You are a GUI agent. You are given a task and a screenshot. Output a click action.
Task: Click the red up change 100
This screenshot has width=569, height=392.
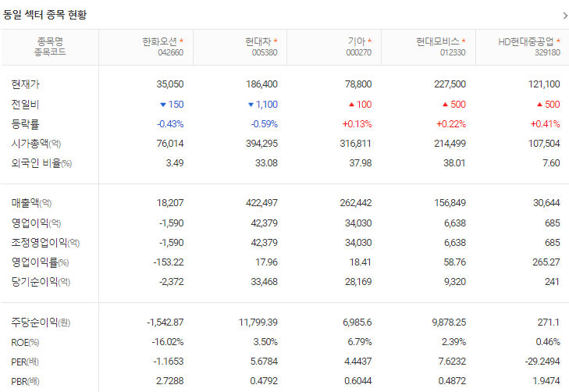coord(360,105)
